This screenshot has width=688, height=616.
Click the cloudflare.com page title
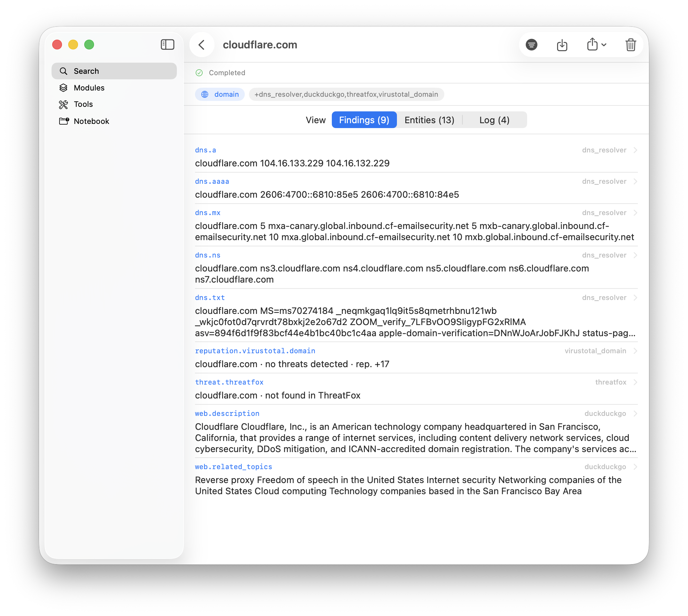click(x=260, y=45)
